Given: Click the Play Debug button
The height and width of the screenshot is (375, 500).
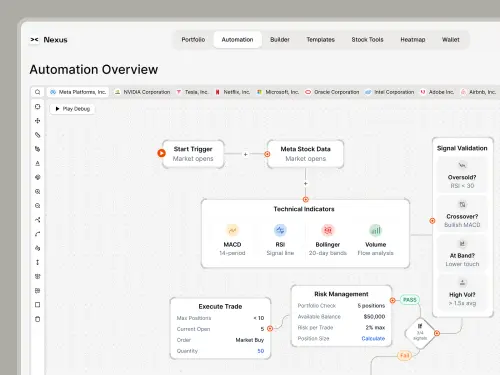Looking at the screenshot, I should click(72, 109).
